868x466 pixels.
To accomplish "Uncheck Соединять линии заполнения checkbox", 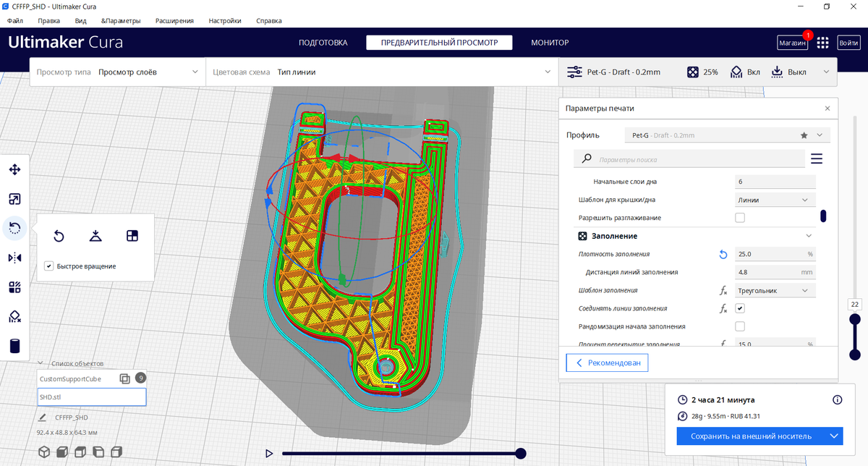I will click(x=740, y=308).
